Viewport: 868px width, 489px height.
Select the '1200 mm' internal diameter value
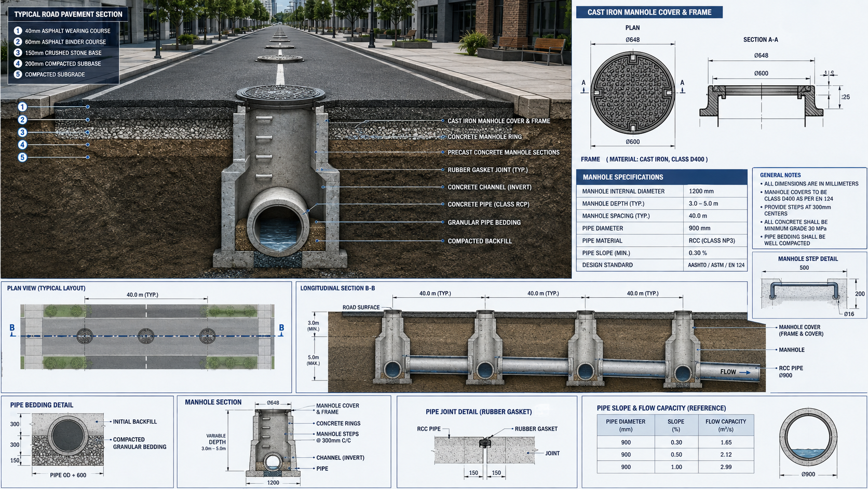701,191
